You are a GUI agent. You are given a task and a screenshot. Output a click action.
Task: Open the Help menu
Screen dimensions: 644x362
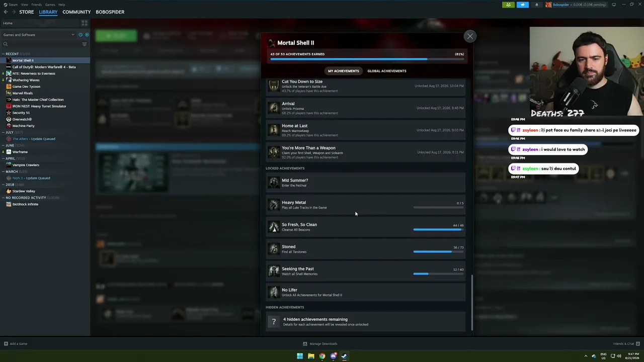point(61,5)
